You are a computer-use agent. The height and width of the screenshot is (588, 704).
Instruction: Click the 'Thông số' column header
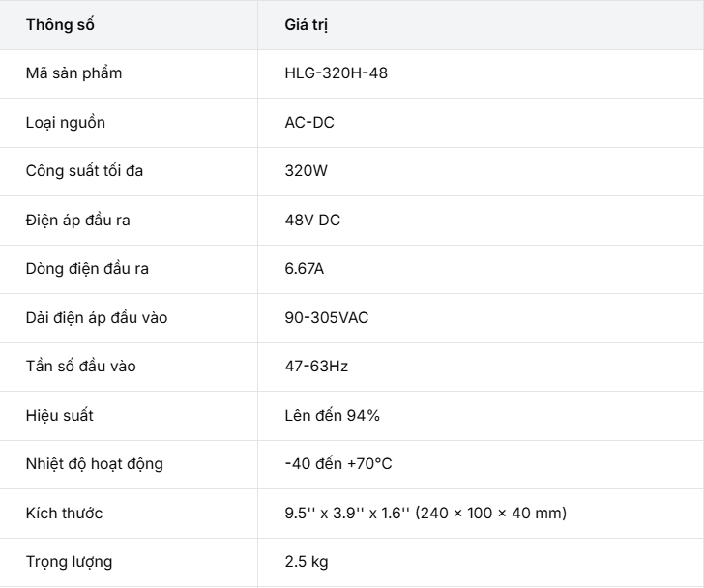tap(60, 25)
